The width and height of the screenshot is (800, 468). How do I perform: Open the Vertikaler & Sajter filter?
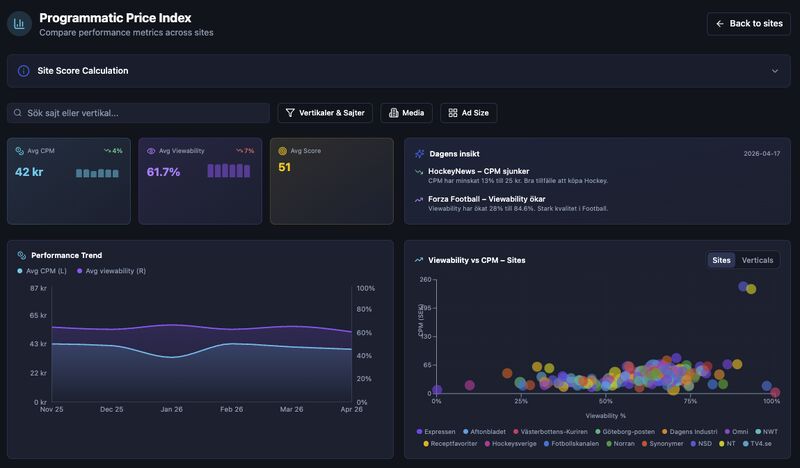tap(325, 113)
